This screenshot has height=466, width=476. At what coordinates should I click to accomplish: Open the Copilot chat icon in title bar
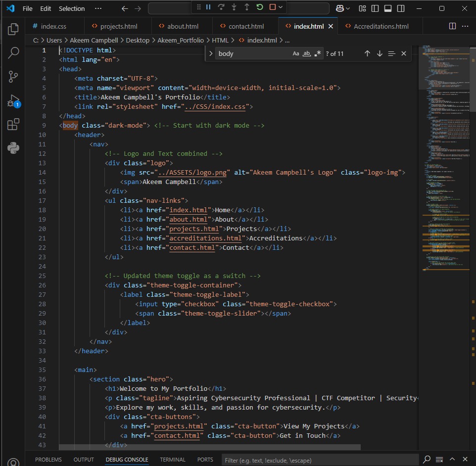pos(340,8)
